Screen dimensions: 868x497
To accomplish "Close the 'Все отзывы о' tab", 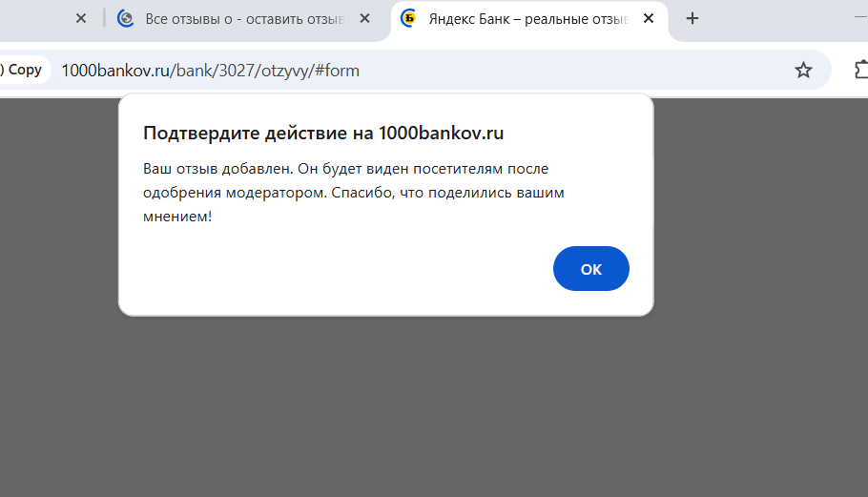I will pyautogui.click(x=364, y=18).
